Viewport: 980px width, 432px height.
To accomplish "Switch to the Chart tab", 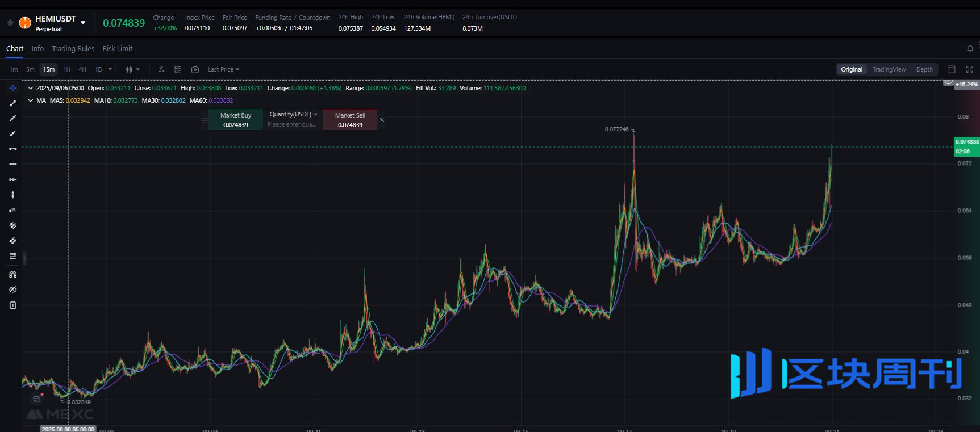I will coord(15,49).
